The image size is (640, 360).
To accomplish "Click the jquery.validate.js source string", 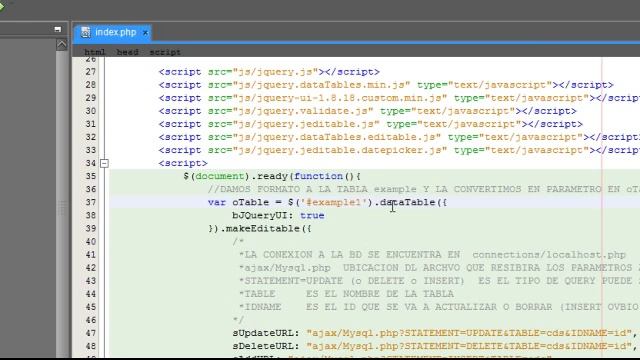I will [303, 111].
